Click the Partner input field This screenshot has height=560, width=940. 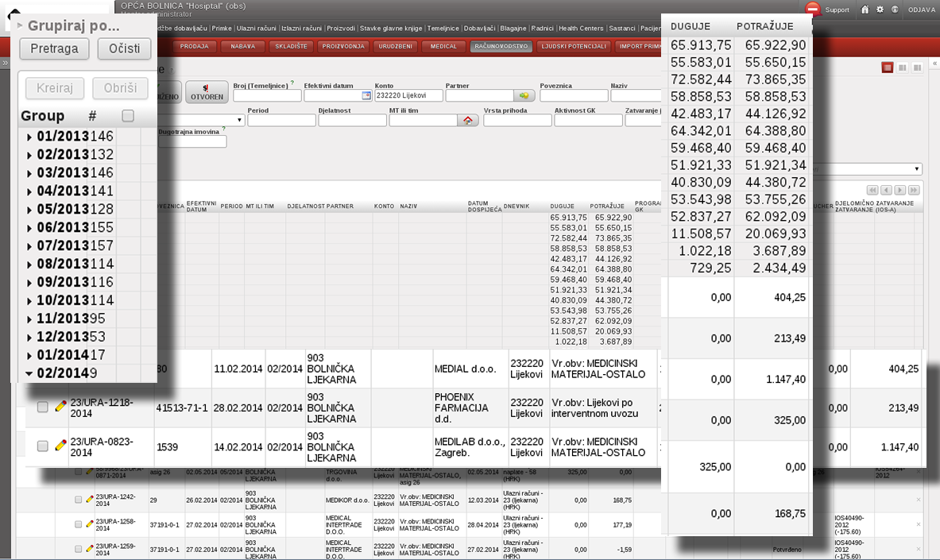[x=480, y=95]
